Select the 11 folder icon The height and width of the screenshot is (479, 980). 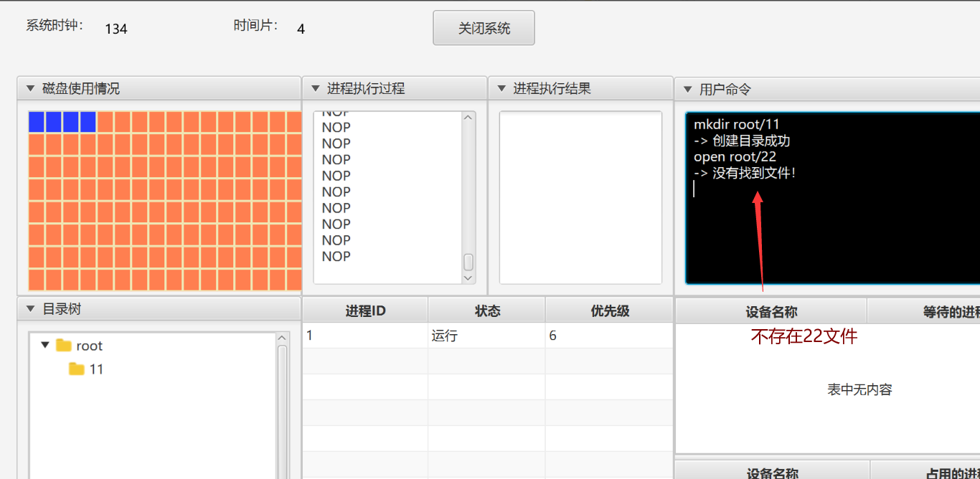point(77,369)
